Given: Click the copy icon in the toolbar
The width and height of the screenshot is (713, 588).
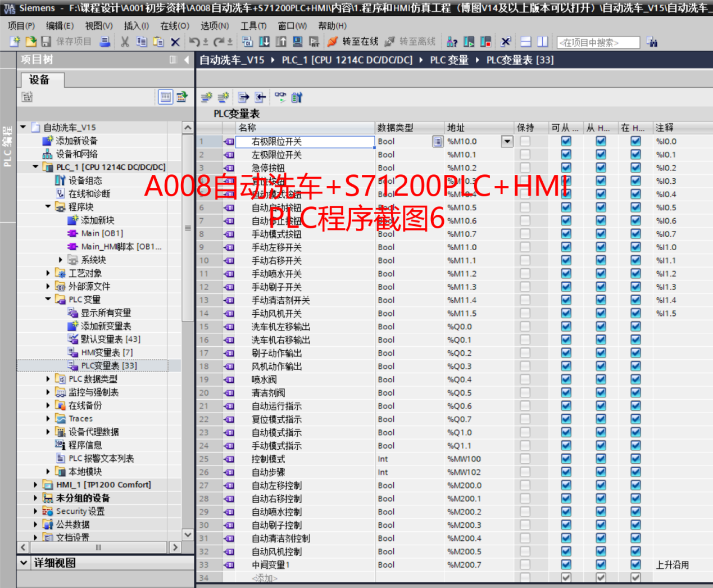Looking at the screenshot, I should point(142,42).
